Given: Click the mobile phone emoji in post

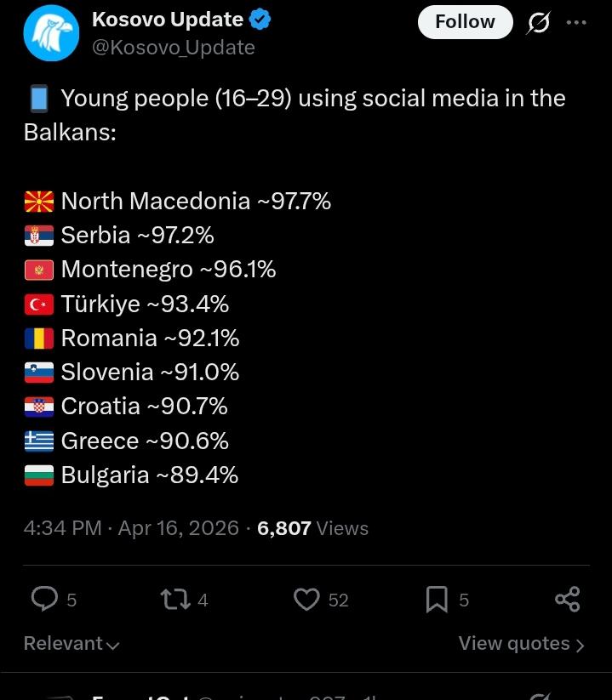Looking at the screenshot, I should [x=38, y=100].
